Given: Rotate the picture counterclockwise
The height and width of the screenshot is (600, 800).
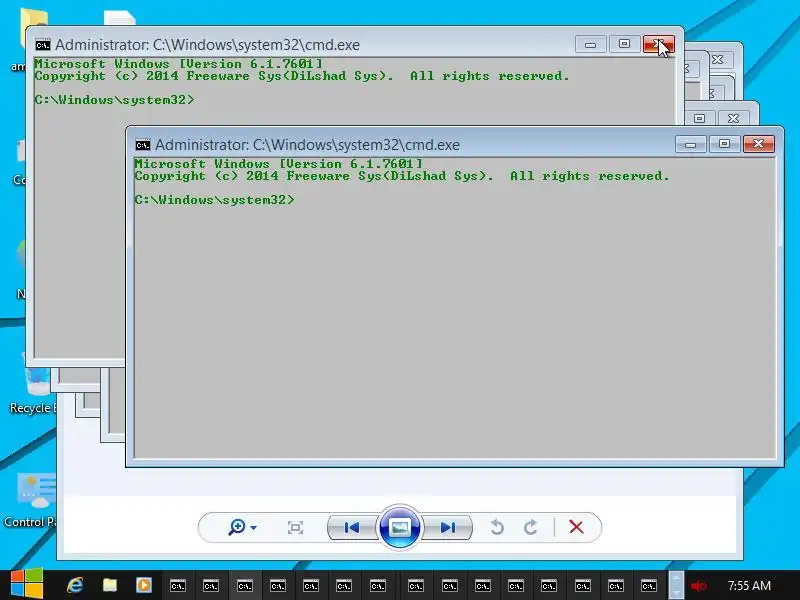Looking at the screenshot, I should click(x=497, y=527).
